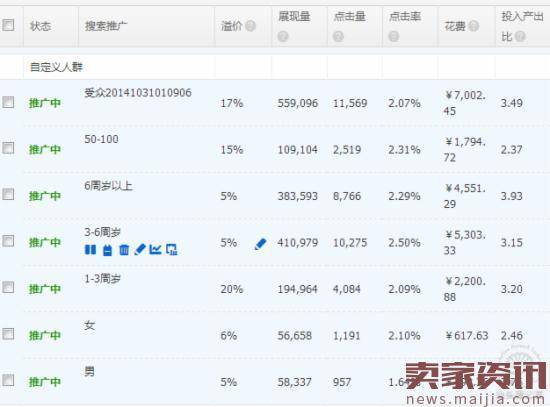
Task: Open help icon next to 投入产出比 header
Action: pyautogui.click(x=520, y=36)
